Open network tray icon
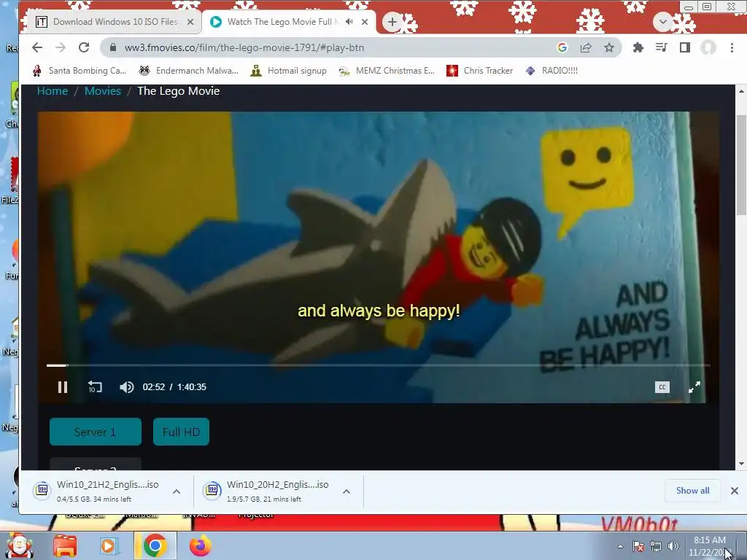747x560 pixels. [x=656, y=547]
